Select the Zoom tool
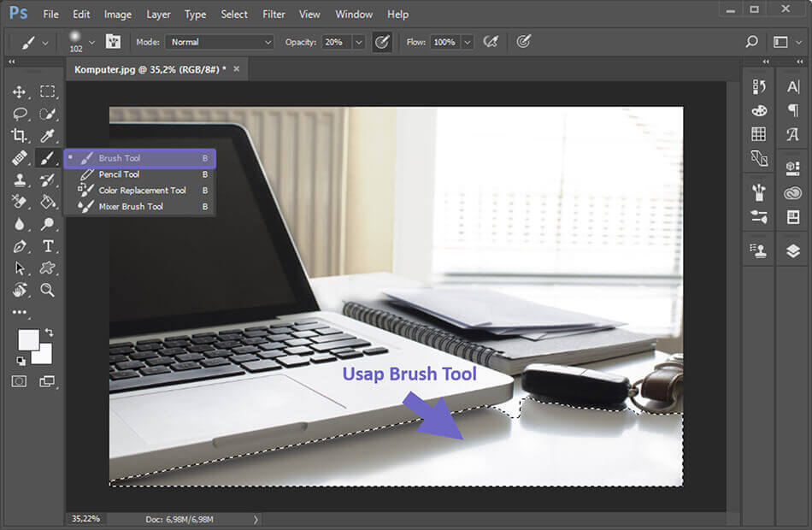This screenshot has height=530, width=812. tap(48, 290)
